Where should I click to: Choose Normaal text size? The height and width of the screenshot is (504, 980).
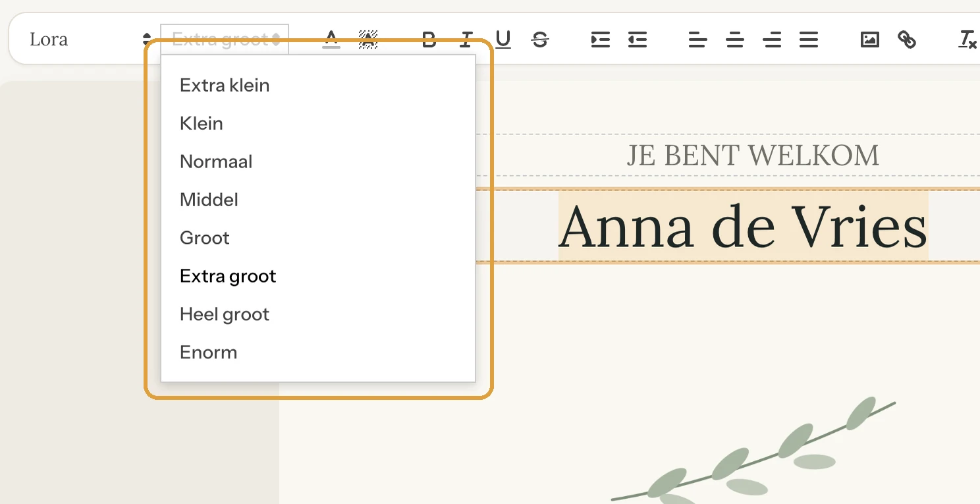click(318, 162)
